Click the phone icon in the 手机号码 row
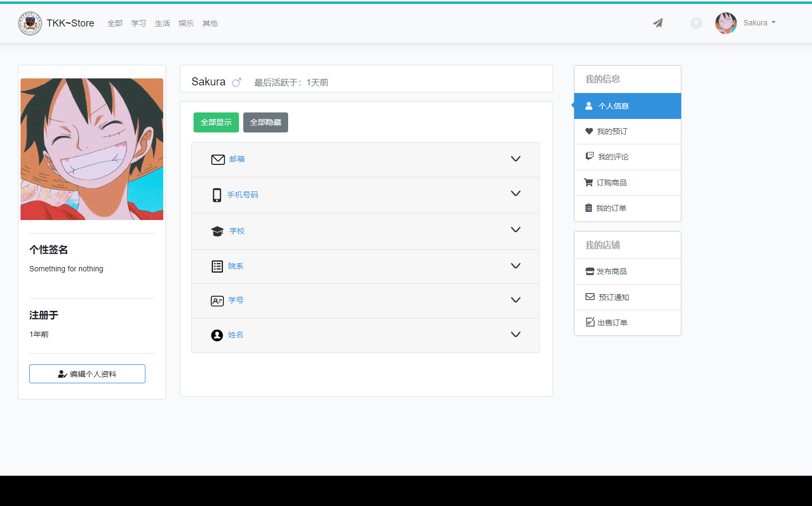This screenshot has height=506, width=812. point(217,195)
